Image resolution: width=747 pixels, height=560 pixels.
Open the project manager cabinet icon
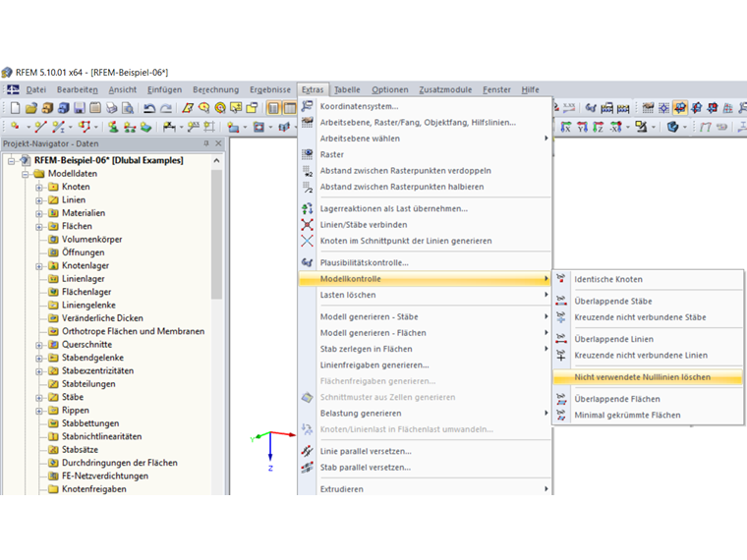(47, 108)
